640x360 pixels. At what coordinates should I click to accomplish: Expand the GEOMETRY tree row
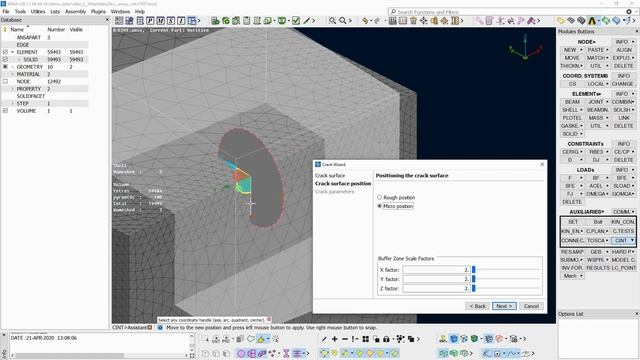13,67
